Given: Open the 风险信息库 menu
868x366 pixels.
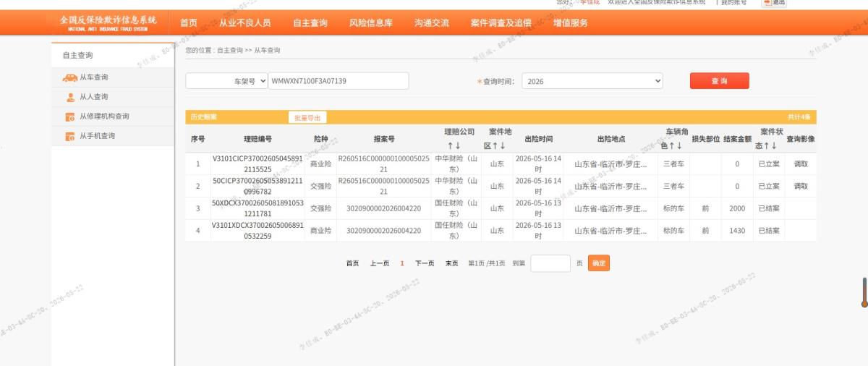Looking at the screenshot, I should click(x=371, y=23).
